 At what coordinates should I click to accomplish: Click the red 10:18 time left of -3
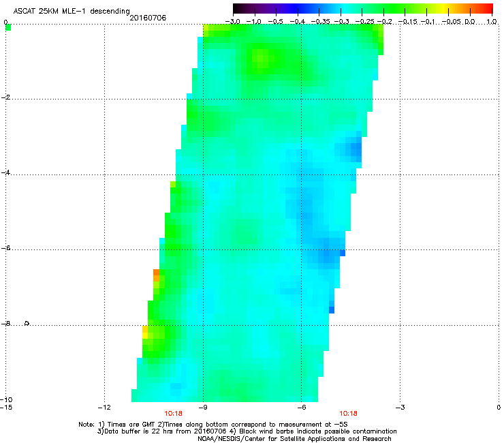pyautogui.click(x=349, y=414)
